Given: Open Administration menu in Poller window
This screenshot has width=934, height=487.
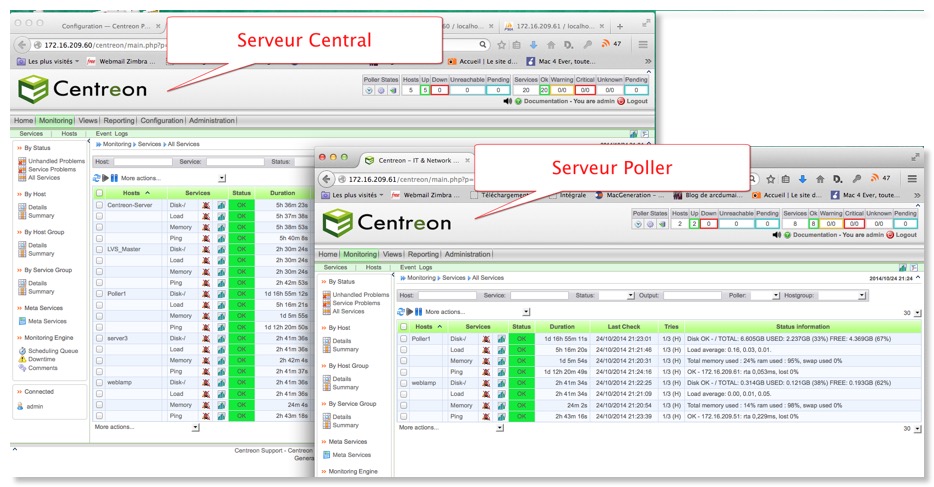Looking at the screenshot, I should click(468, 254).
